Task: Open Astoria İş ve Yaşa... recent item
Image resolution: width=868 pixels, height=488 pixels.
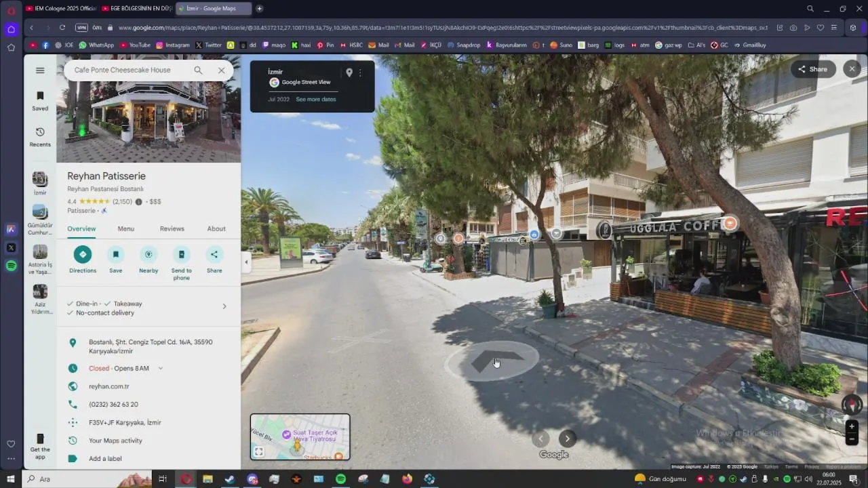Action: coord(40,260)
